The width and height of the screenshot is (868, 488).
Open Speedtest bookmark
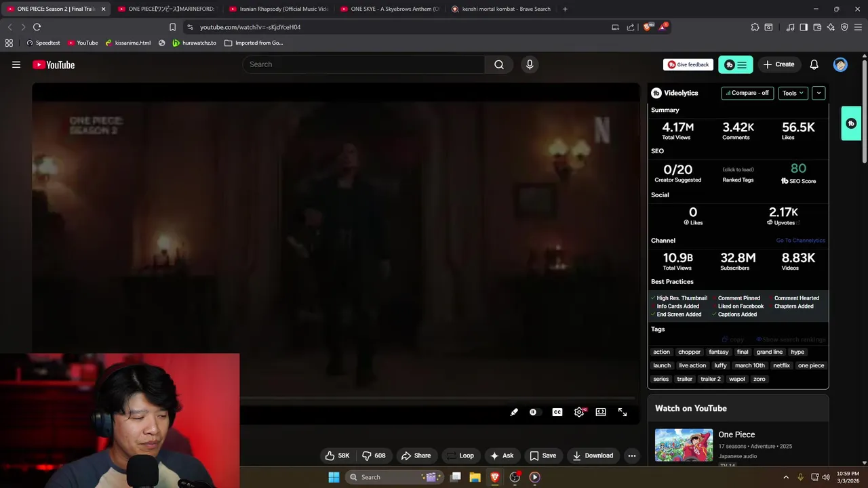[x=43, y=43]
